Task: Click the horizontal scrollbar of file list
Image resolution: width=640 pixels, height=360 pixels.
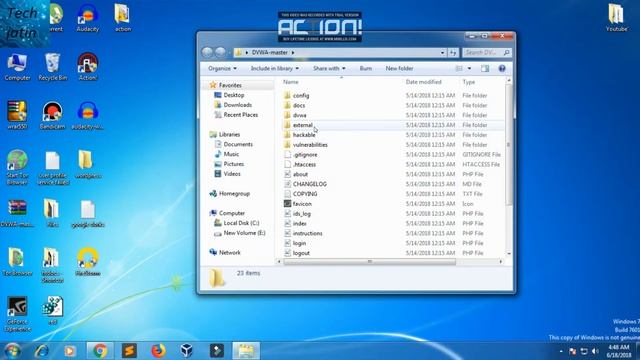Action: tap(369, 262)
